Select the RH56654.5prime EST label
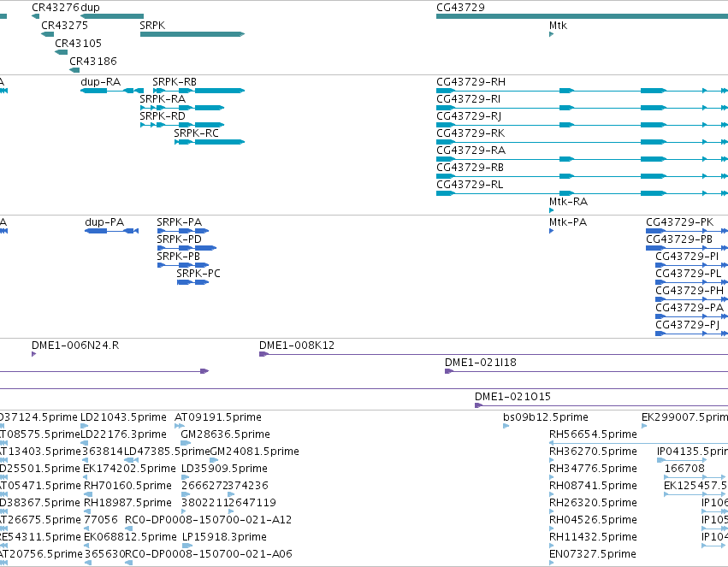Image resolution: width=728 pixels, height=567 pixels. click(593, 434)
